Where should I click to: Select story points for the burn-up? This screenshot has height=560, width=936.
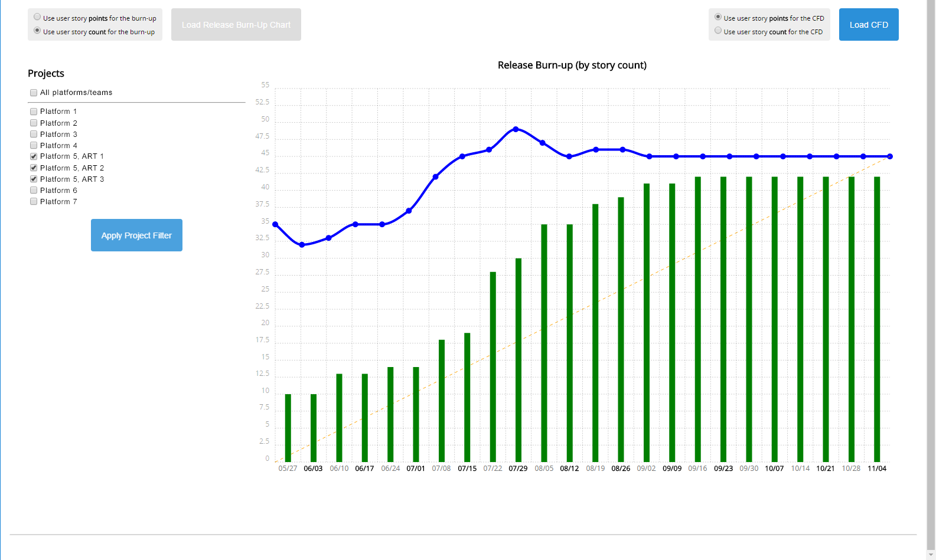click(x=37, y=17)
